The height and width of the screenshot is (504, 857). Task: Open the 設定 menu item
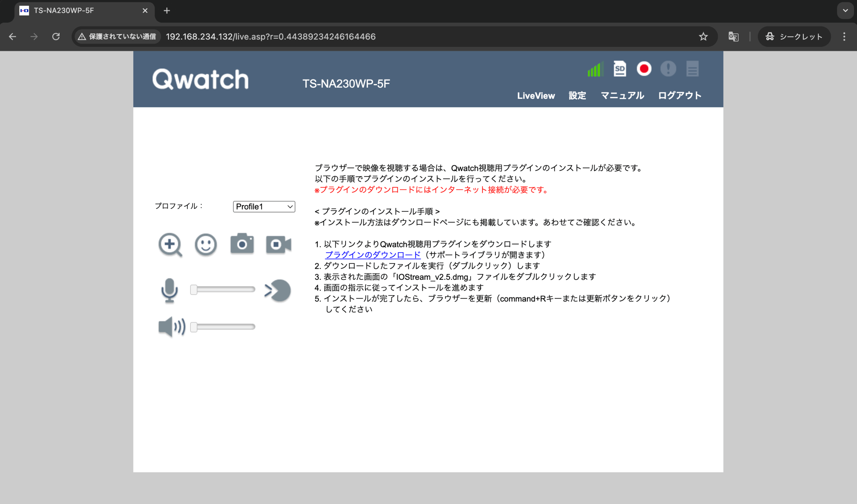(x=577, y=96)
